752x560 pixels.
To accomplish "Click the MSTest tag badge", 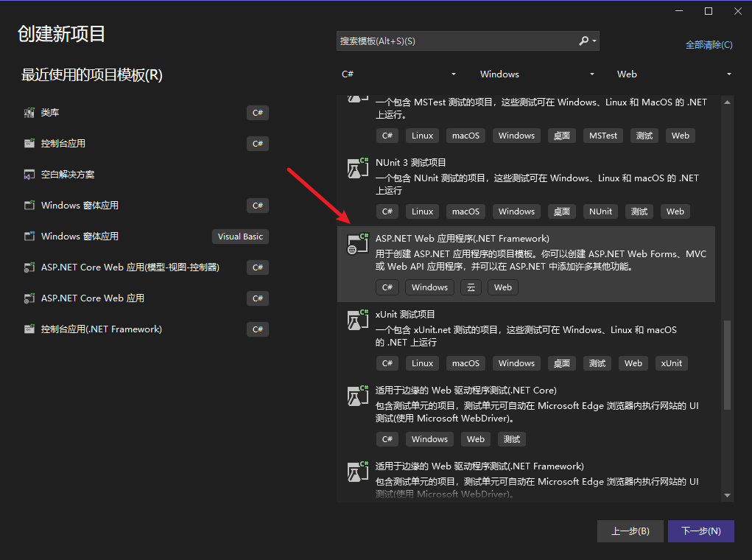I will [602, 136].
